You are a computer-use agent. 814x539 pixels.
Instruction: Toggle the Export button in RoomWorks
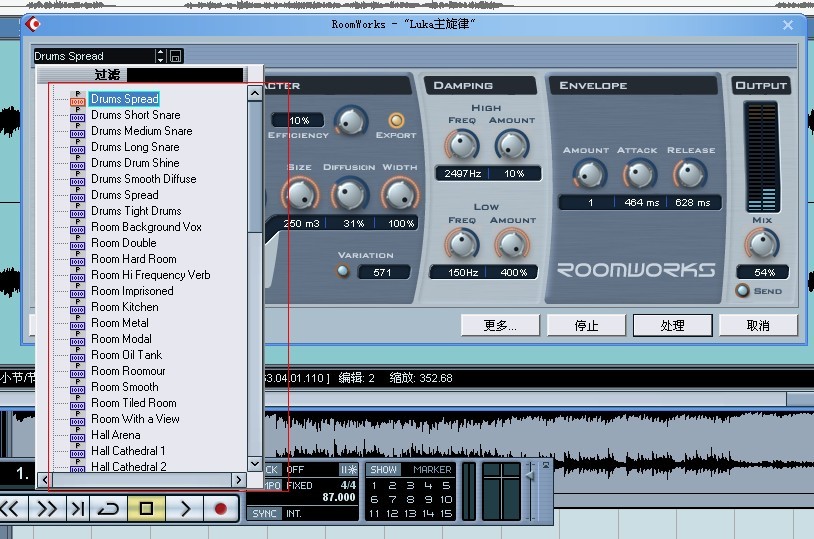coord(396,120)
